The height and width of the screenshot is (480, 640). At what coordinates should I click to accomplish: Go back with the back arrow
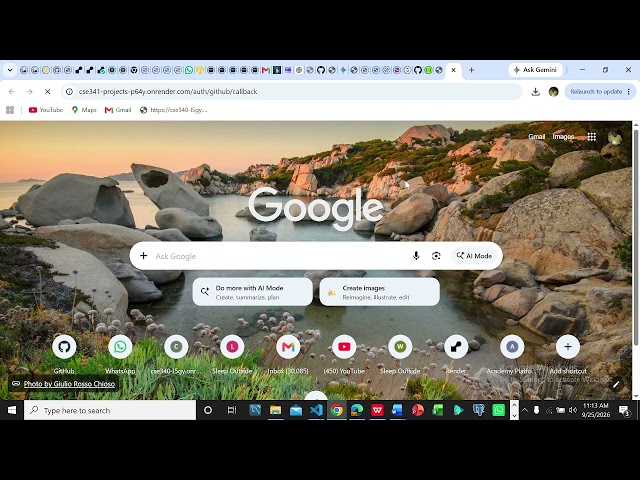pyautogui.click(x=12, y=91)
